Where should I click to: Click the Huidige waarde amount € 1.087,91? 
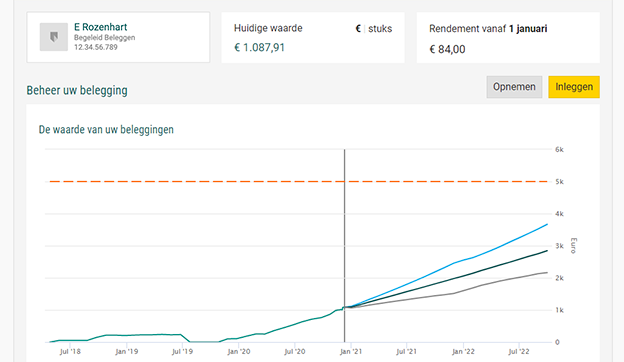coord(259,48)
